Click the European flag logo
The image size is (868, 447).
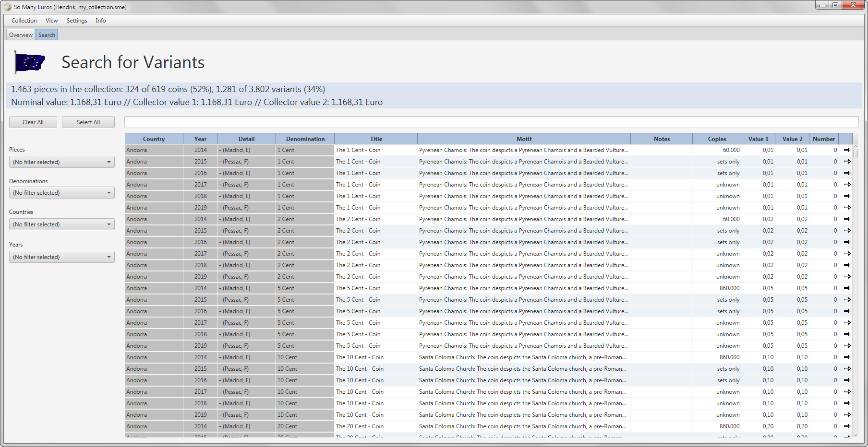point(29,62)
